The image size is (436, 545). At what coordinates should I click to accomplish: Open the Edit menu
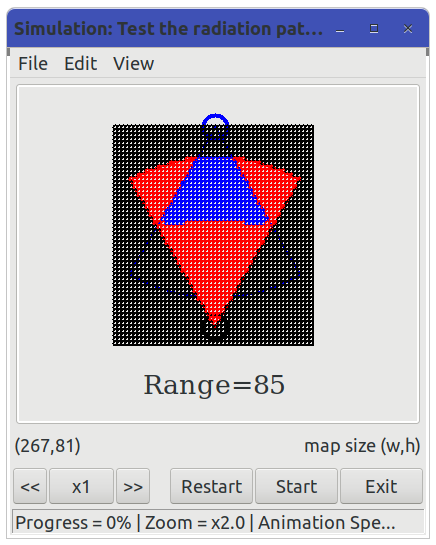click(x=81, y=64)
